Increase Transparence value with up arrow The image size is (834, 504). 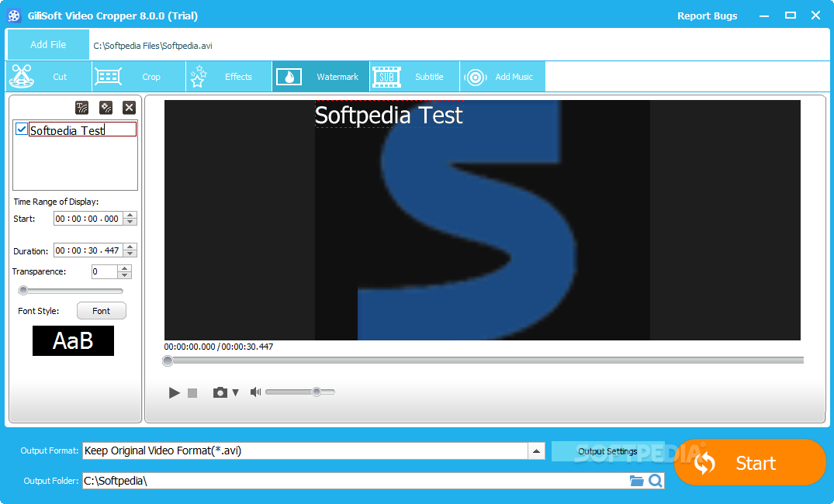[x=124, y=268]
